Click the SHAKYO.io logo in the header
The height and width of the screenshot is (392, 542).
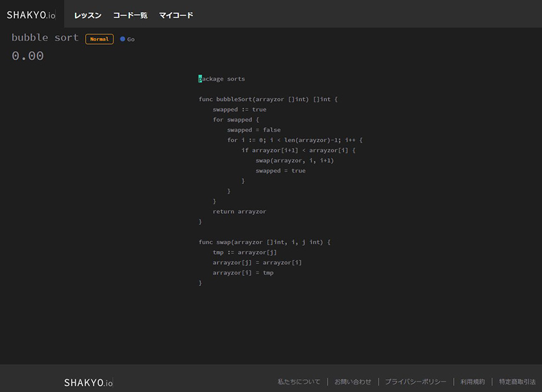tap(32, 14)
